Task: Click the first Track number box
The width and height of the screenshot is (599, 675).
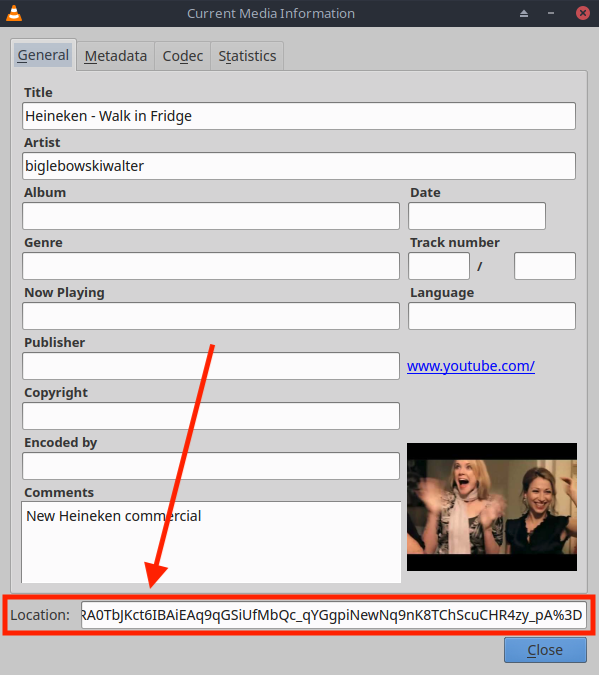Action: pos(439,266)
